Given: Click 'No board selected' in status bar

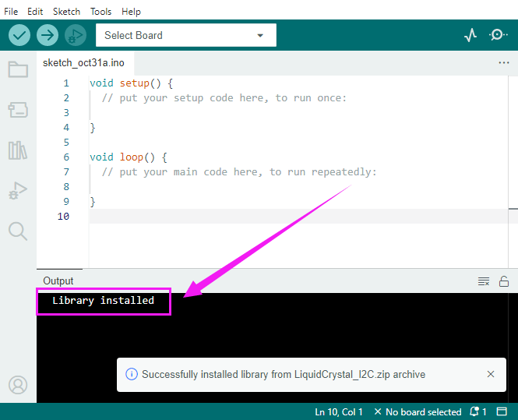Looking at the screenshot, I should (x=418, y=411).
